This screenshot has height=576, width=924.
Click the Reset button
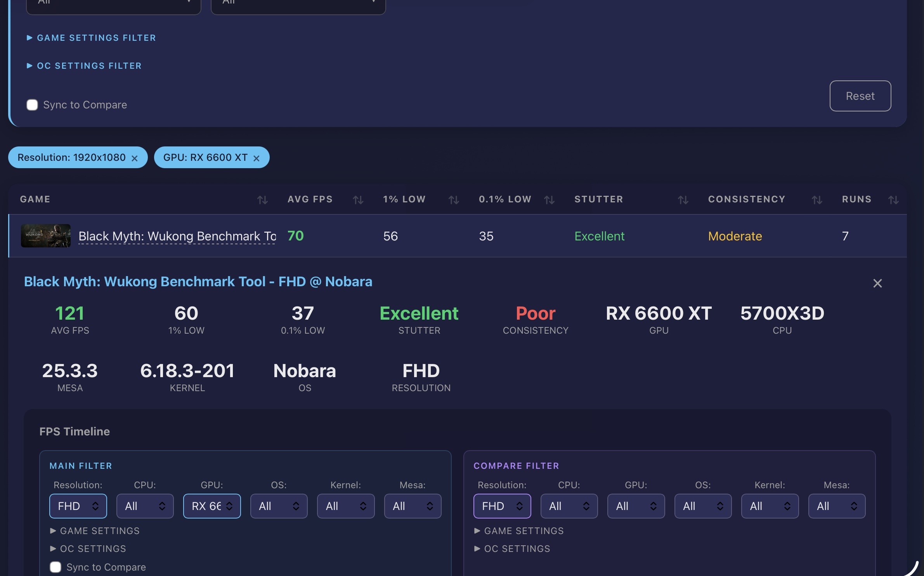pos(860,96)
